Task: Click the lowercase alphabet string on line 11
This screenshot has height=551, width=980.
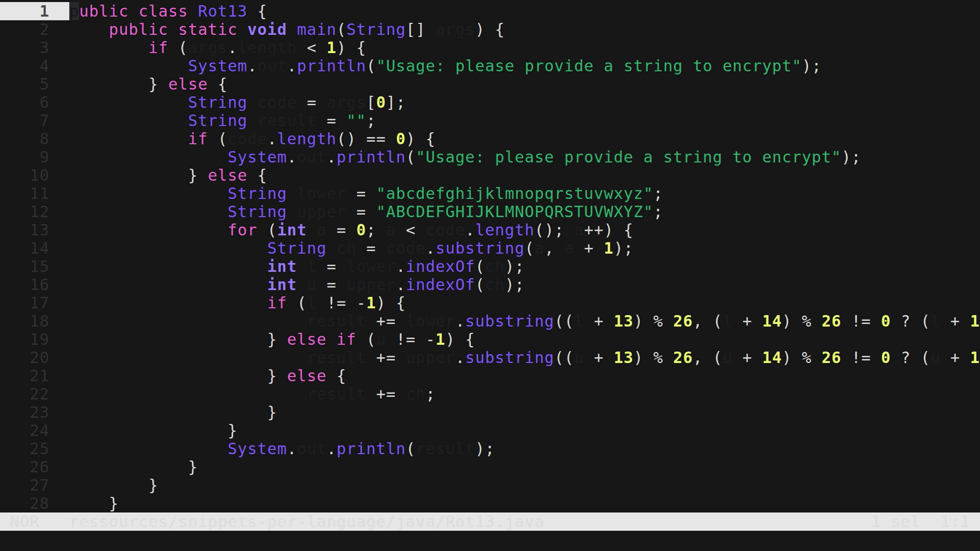Action: click(514, 194)
